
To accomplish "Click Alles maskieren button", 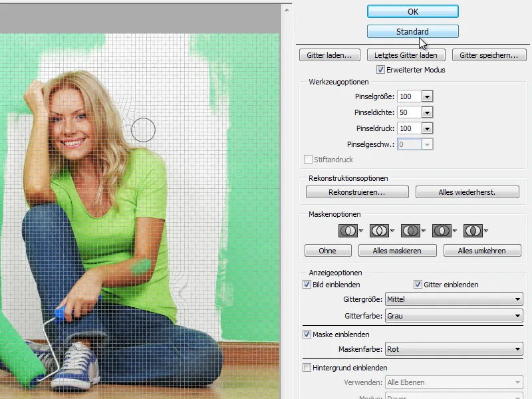I will (x=397, y=251).
